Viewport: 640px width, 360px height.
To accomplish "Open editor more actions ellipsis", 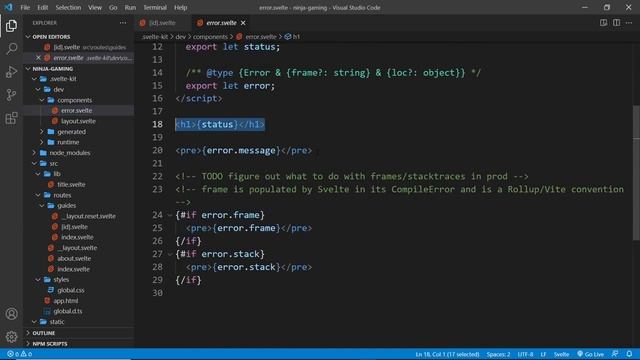I will click(629, 23).
